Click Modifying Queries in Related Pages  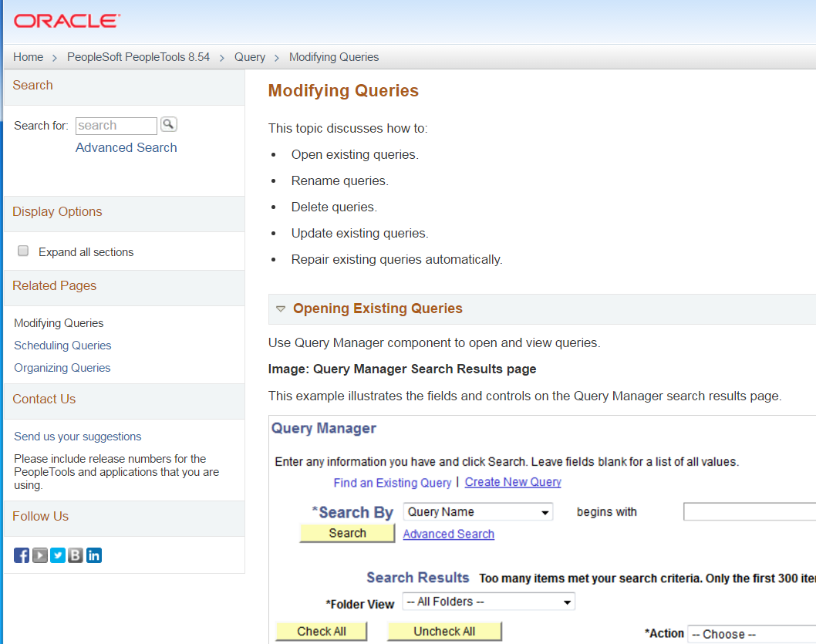(x=59, y=323)
